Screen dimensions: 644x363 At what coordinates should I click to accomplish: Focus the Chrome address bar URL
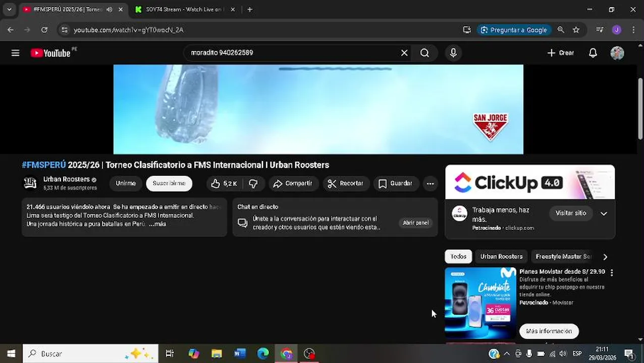click(x=129, y=30)
